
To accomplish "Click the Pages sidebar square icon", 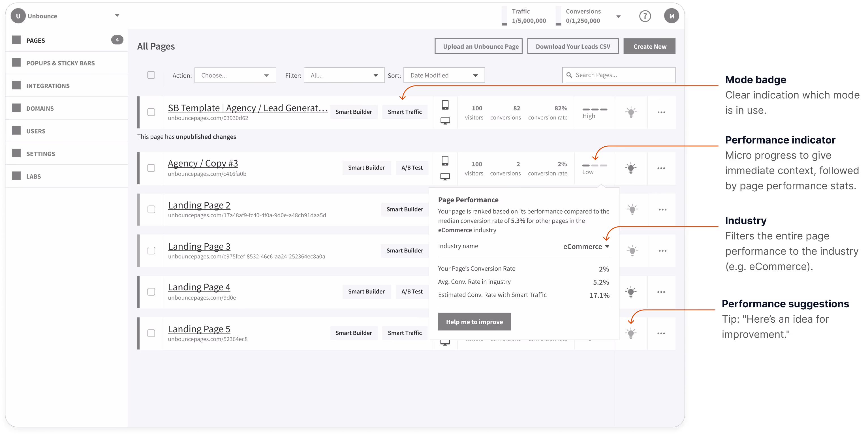I will click(x=16, y=40).
